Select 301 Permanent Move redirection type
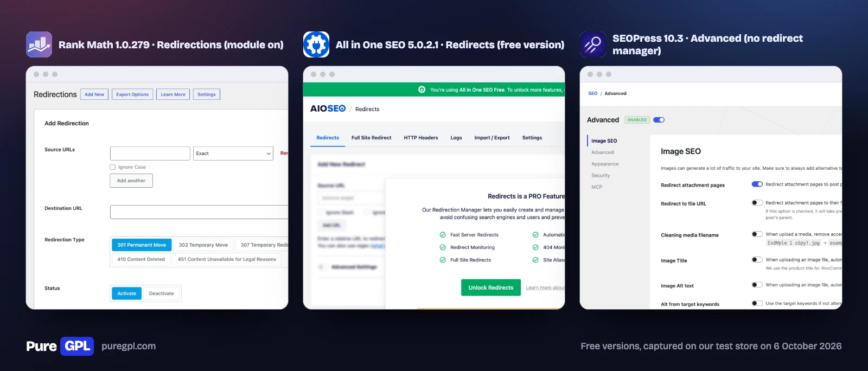The height and width of the screenshot is (371, 868). click(x=142, y=245)
